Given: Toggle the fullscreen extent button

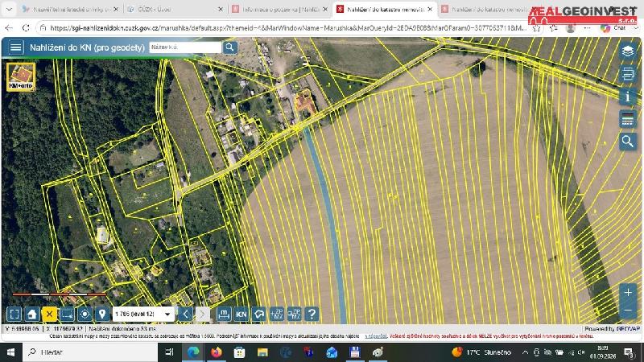Looking at the screenshot, I should tap(14, 315).
